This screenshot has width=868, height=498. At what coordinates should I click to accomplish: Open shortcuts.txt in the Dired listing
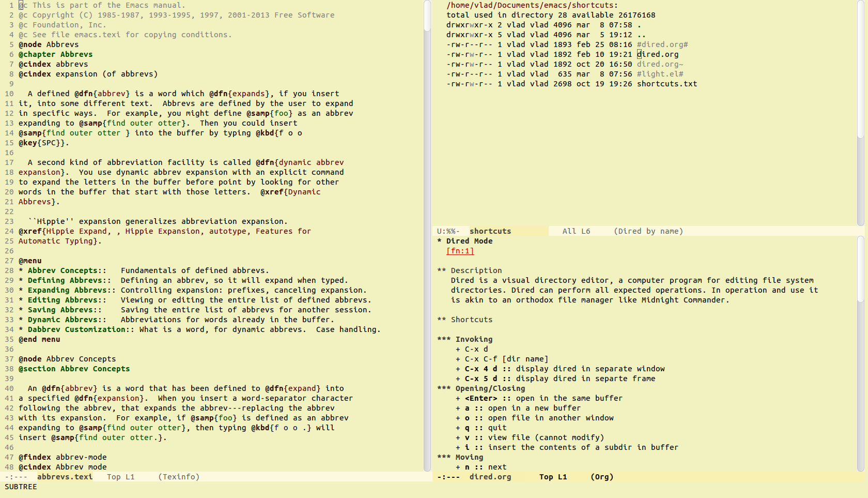667,84
